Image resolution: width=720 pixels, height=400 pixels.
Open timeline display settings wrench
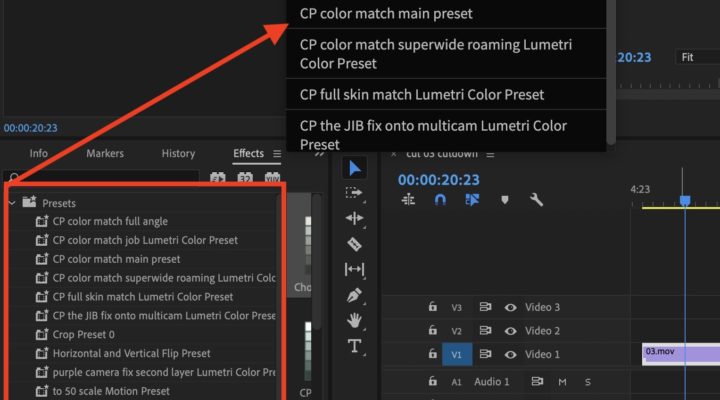tap(536, 200)
